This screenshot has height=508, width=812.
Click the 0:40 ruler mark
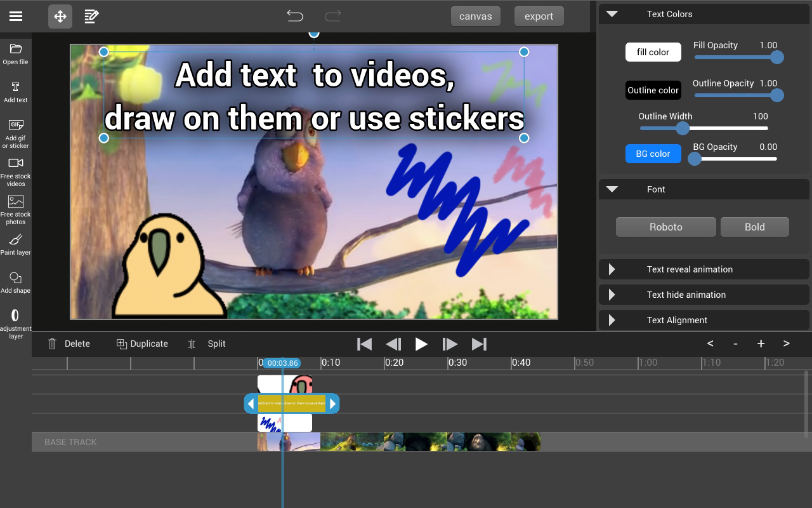pos(521,363)
